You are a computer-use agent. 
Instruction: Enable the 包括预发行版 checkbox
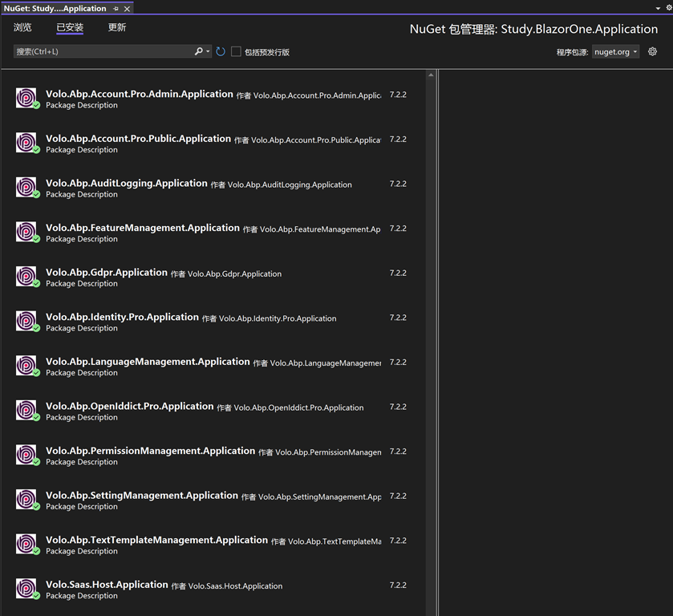click(236, 51)
